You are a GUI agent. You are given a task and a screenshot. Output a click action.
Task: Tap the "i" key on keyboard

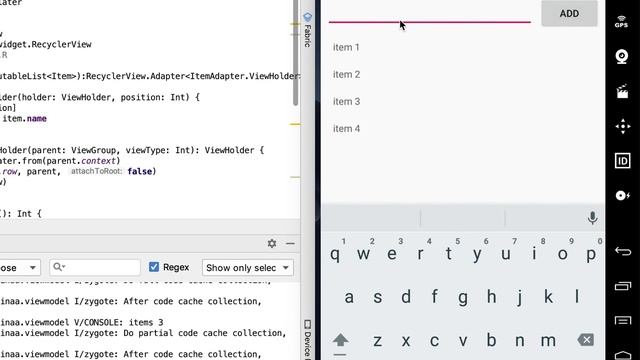(534, 254)
